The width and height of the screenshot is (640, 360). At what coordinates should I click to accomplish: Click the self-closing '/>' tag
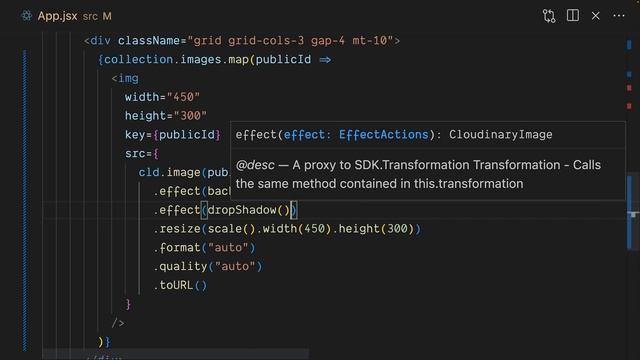pyautogui.click(x=118, y=323)
